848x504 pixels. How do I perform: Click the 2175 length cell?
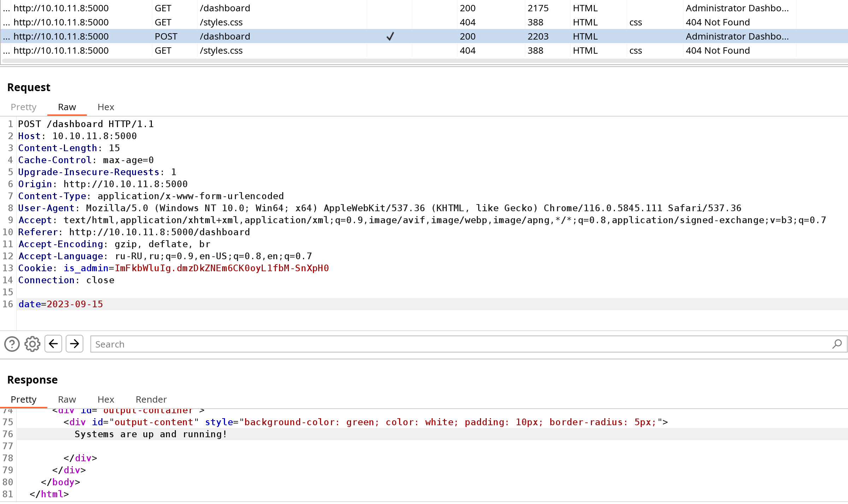538,8
